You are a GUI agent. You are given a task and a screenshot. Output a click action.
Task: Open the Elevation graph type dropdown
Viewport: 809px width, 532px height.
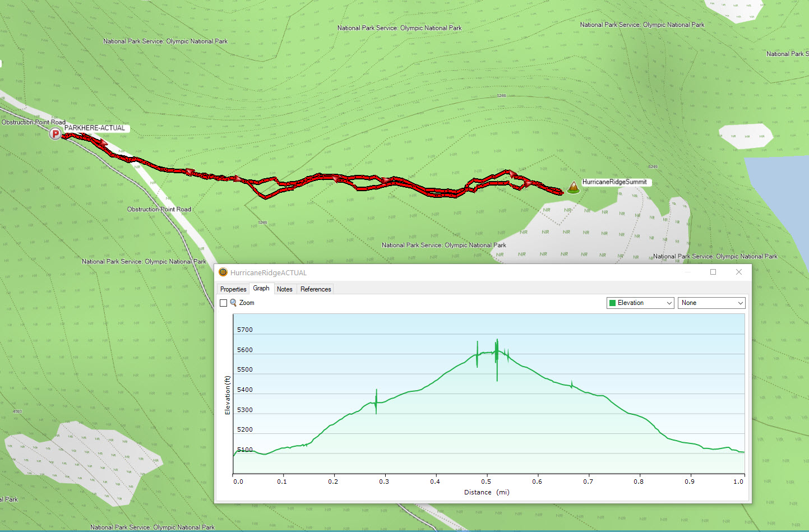tap(640, 303)
